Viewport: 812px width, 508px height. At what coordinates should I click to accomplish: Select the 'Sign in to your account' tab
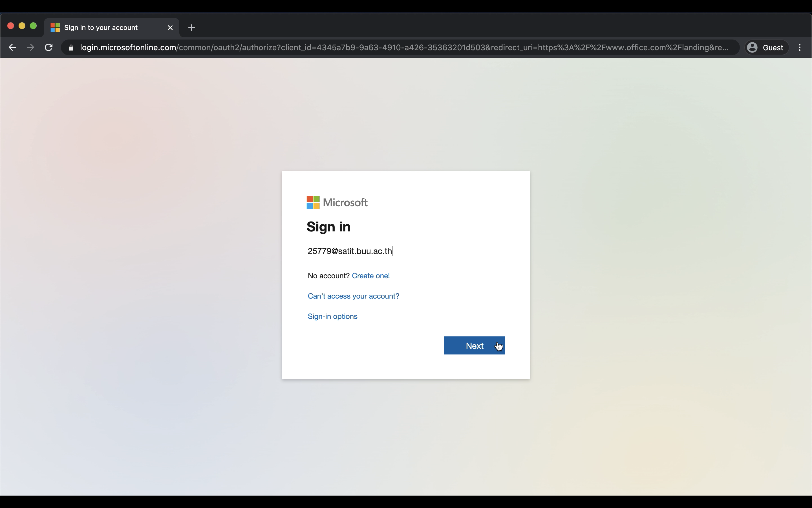click(112, 28)
